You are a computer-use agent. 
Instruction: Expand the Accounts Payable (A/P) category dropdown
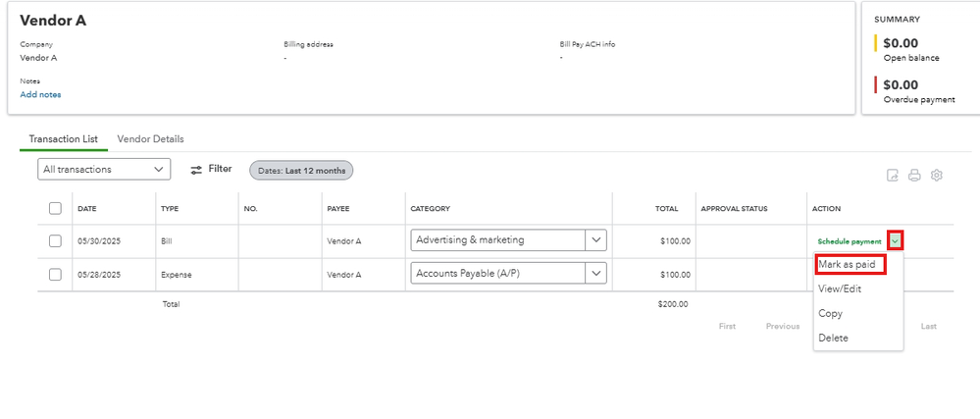pos(595,274)
